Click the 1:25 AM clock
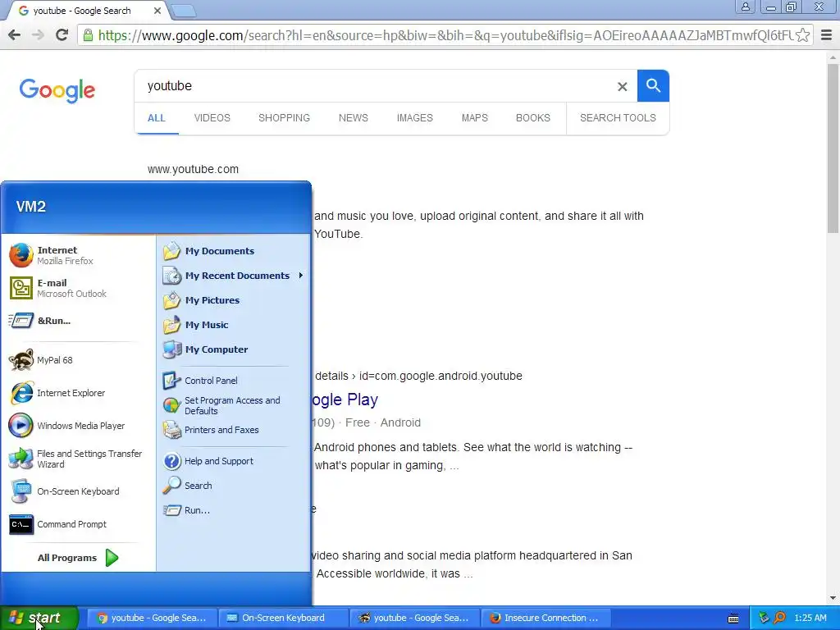The image size is (840, 630). 810,618
